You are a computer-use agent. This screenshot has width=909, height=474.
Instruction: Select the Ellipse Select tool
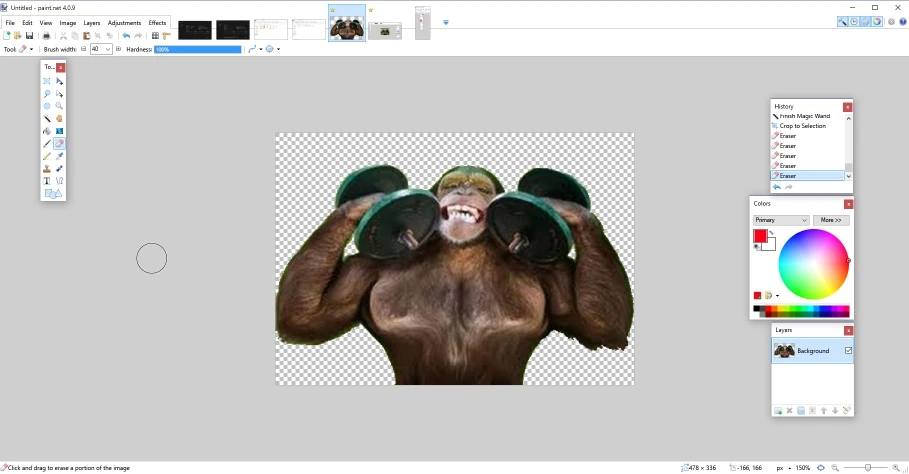pos(47,106)
